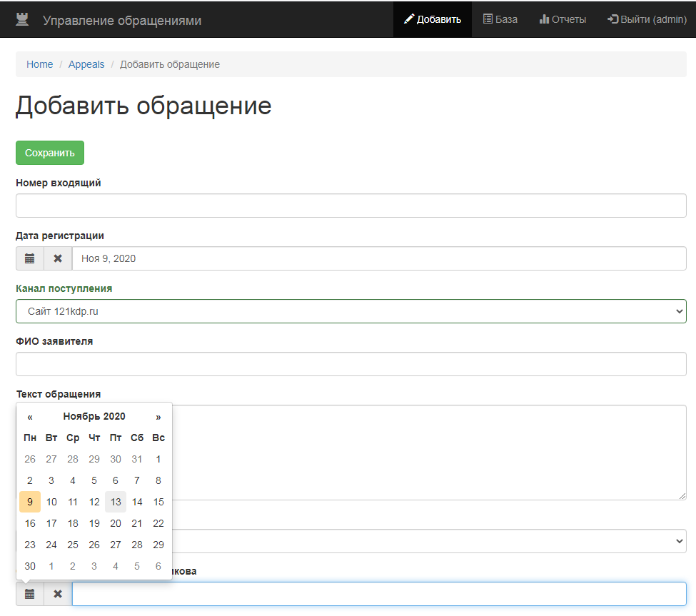Choose November 30 in the calendar
This screenshot has height=616, width=696.
pyautogui.click(x=30, y=566)
